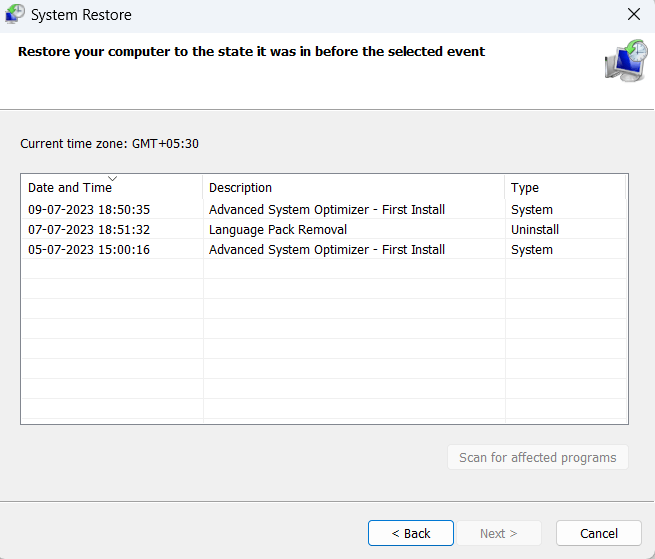Select the restore point dated 09-07-2023 18:50:35
The width and height of the screenshot is (655, 559).
coord(89,210)
